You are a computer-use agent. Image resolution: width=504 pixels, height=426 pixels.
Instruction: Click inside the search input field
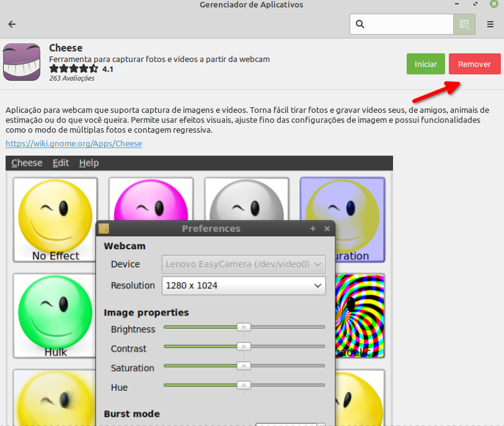click(x=402, y=24)
